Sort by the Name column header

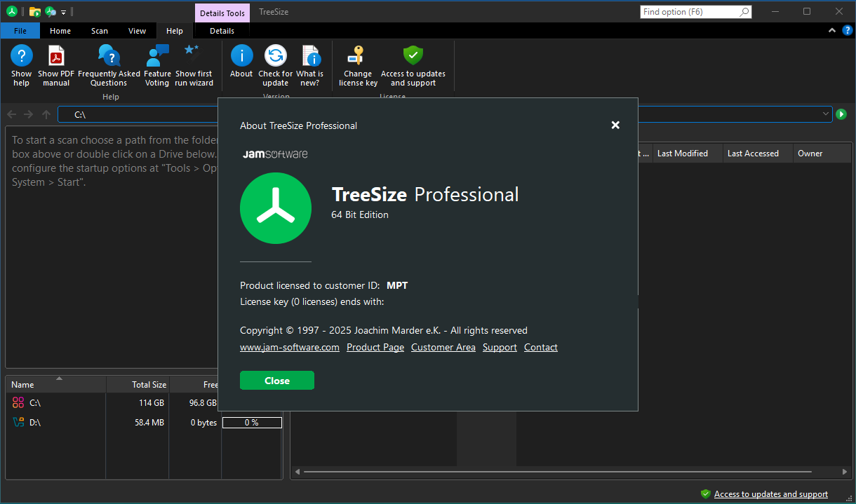(x=56, y=385)
